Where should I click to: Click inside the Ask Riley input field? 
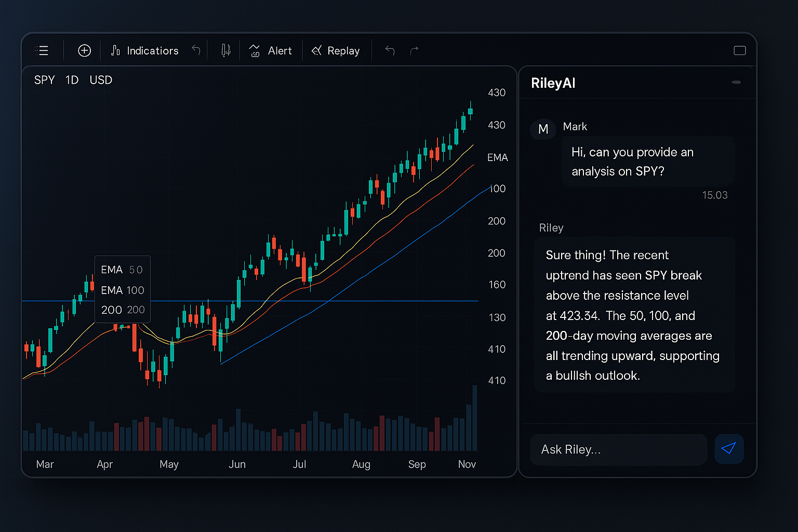coord(618,449)
